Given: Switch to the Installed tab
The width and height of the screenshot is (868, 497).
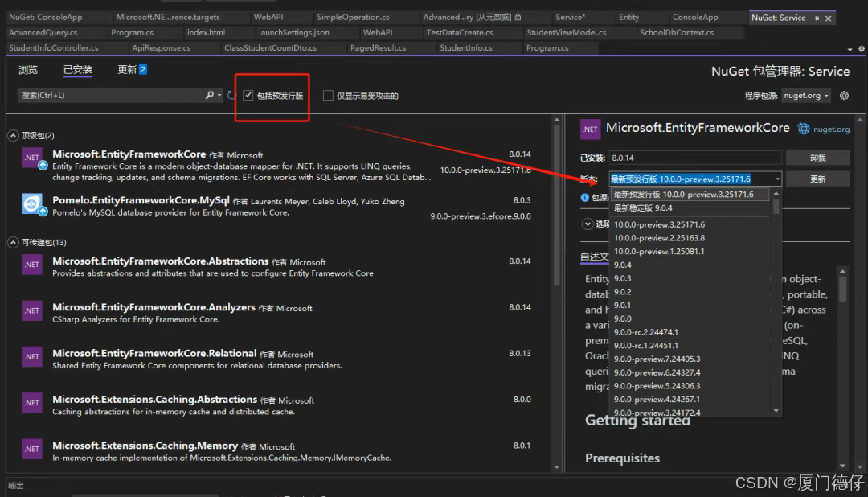Looking at the screenshot, I should (77, 70).
